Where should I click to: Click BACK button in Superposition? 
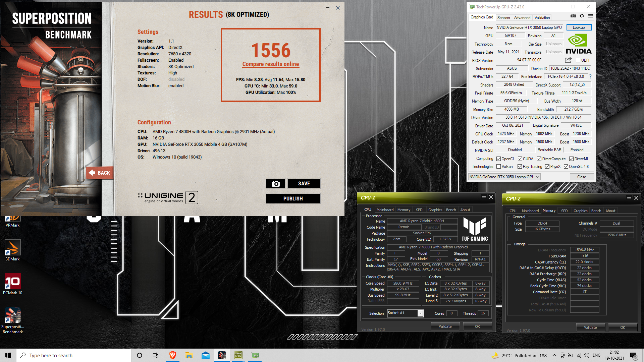100,173
